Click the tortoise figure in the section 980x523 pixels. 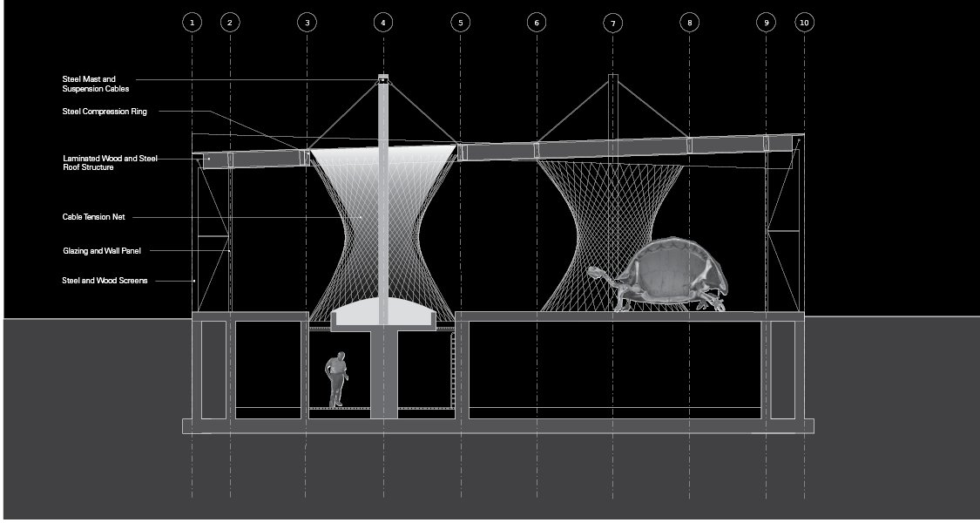[658, 274]
